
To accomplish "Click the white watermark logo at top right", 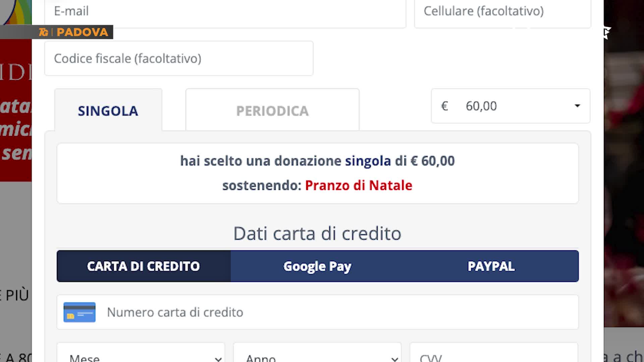I will tap(606, 32).
